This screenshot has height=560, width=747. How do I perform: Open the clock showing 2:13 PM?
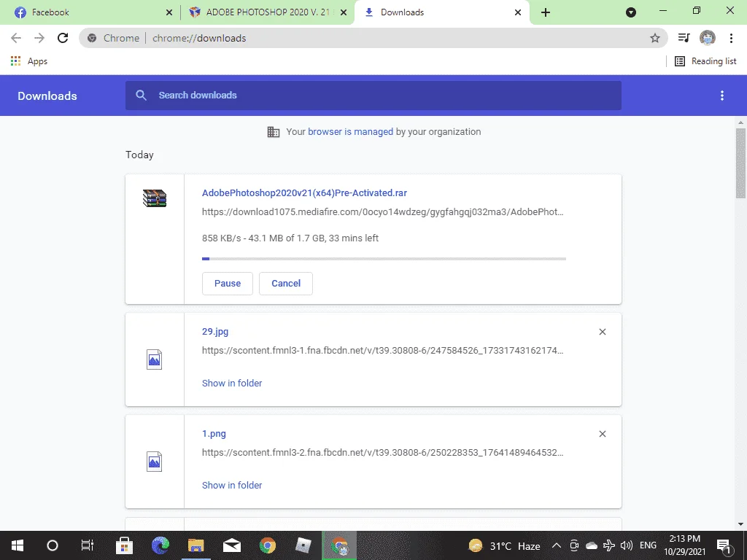(684, 545)
